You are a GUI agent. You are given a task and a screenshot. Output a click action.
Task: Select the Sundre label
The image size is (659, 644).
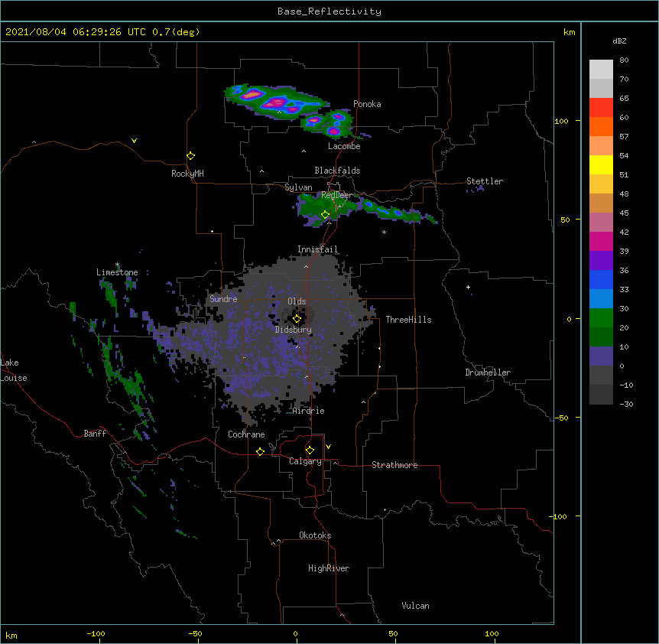click(223, 299)
